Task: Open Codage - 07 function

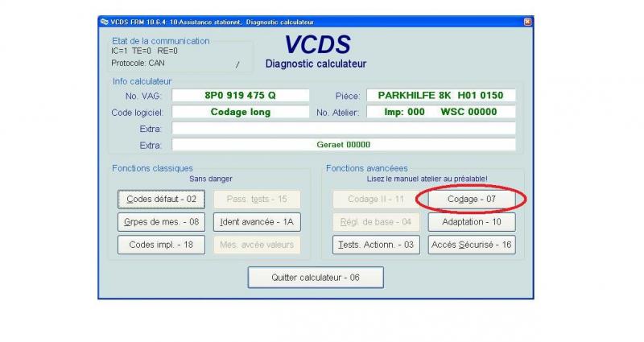Action: click(x=472, y=199)
